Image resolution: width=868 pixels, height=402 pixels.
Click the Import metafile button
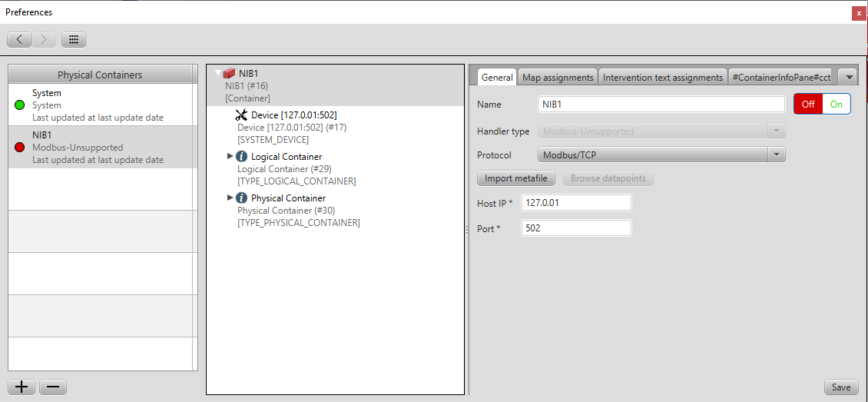pos(515,178)
